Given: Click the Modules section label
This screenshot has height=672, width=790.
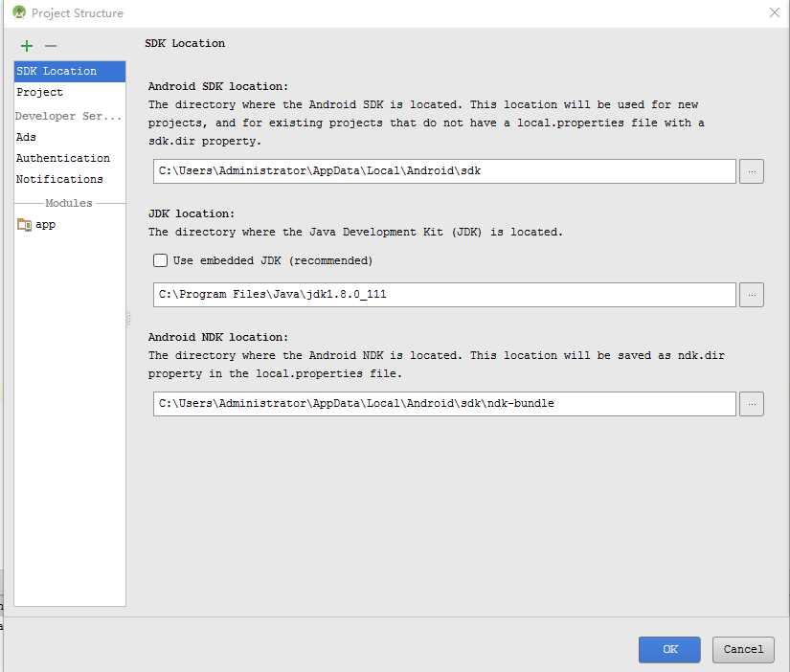Looking at the screenshot, I should click(x=69, y=203).
